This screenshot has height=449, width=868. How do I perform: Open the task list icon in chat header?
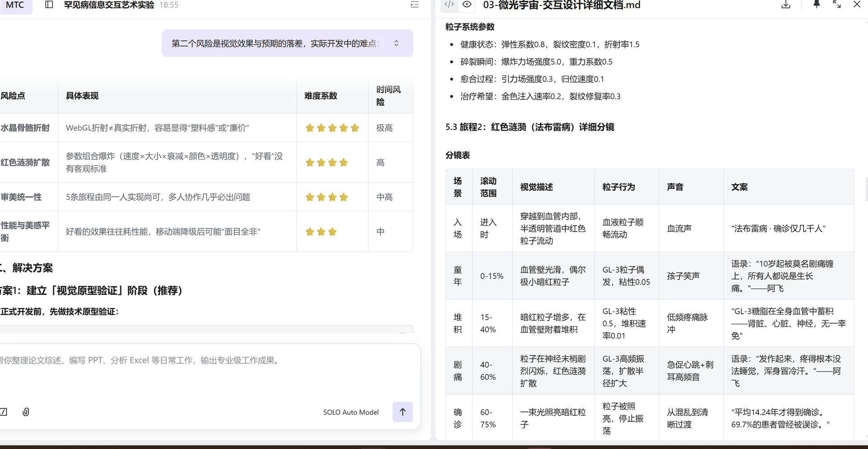(x=414, y=5)
